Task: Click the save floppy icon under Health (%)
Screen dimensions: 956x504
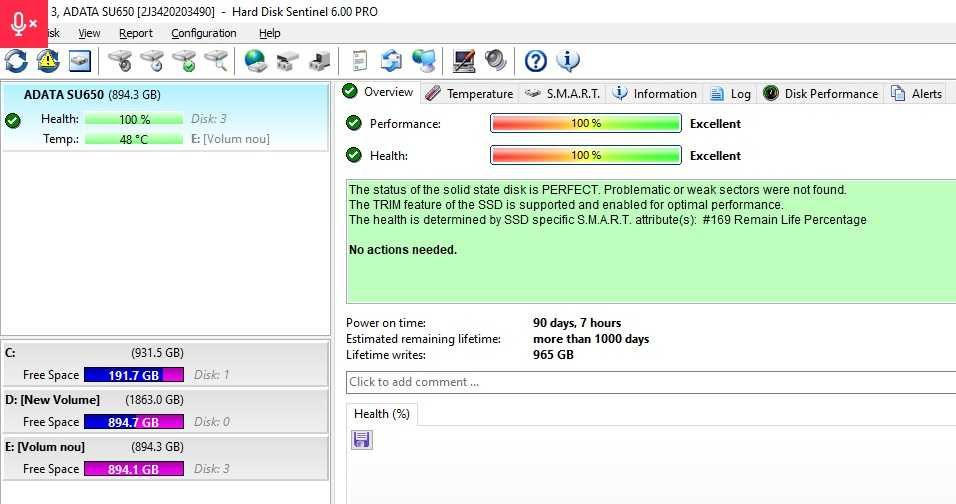Action: click(x=362, y=439)
